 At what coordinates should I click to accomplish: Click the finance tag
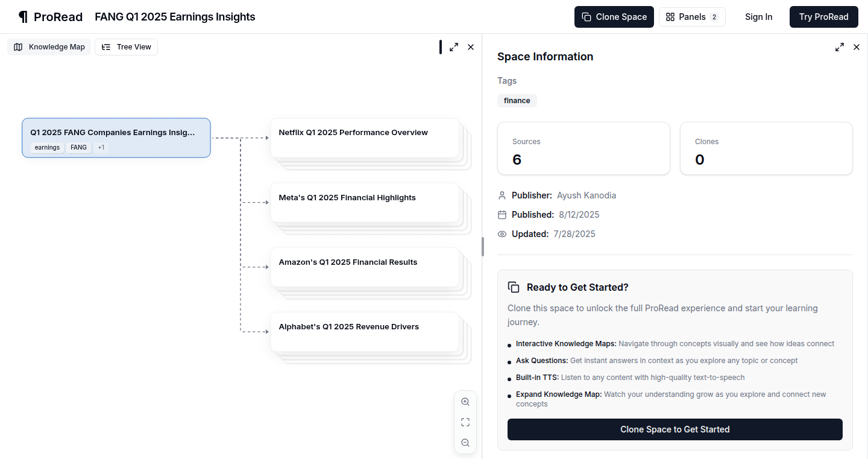(517, 101)
